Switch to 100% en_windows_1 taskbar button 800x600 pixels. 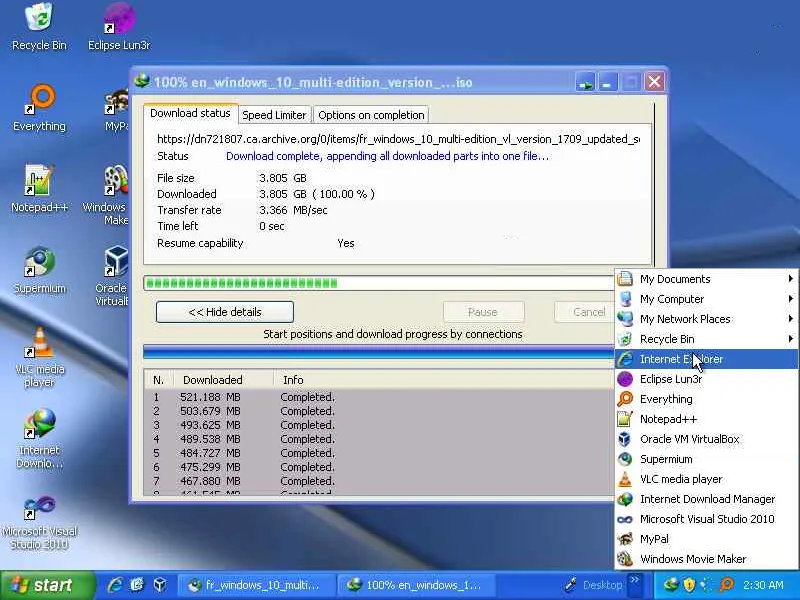coord(418,585)
